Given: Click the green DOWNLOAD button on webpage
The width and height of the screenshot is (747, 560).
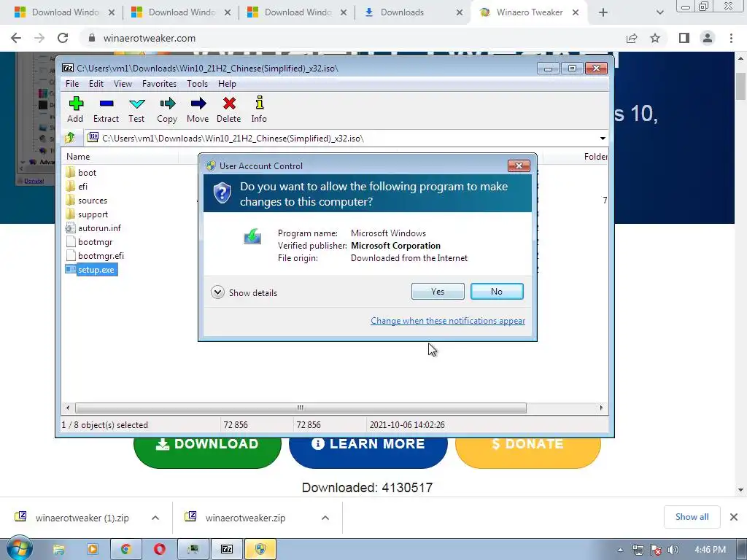Looking at the screenshot, I should tap(207, 448).
